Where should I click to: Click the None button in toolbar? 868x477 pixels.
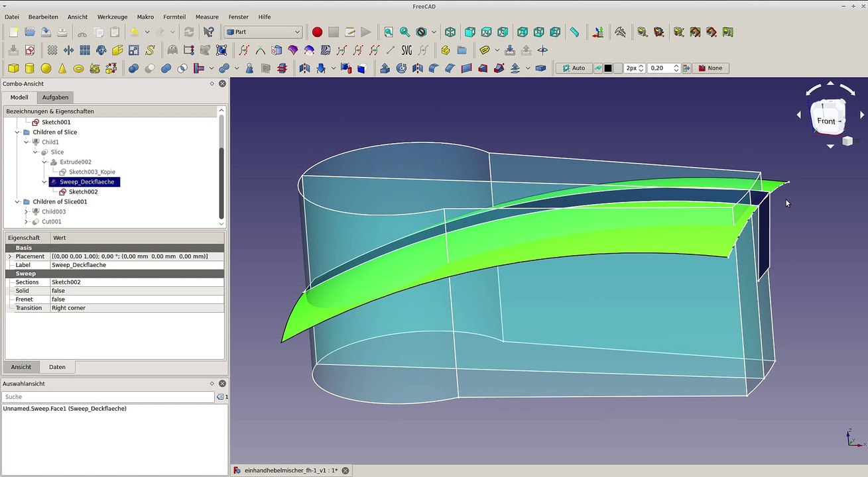click(x=711, y=68)
